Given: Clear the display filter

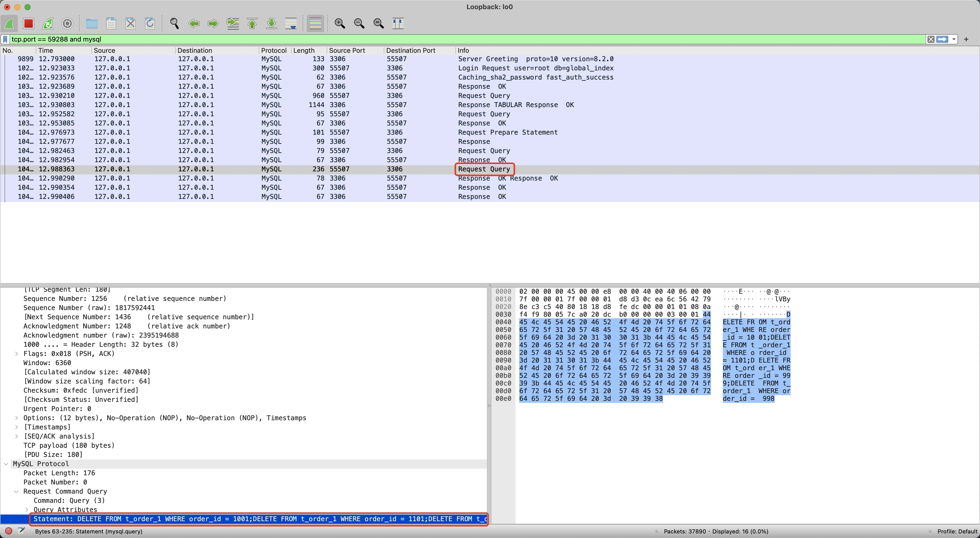Looking at the screenshot, I should tap(930, 39).
